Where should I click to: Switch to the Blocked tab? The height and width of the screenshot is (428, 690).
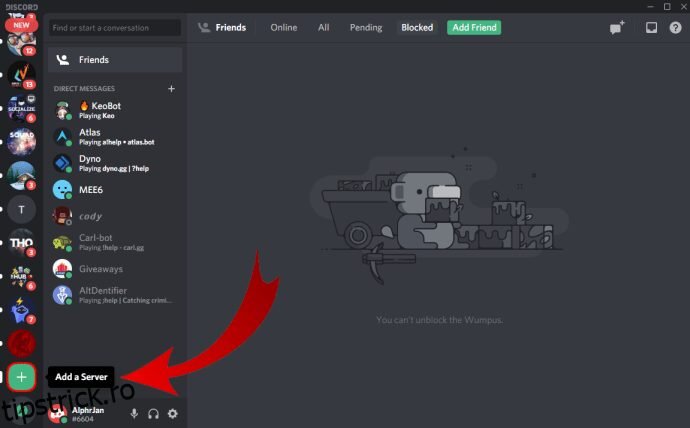(x=417, y=28)
